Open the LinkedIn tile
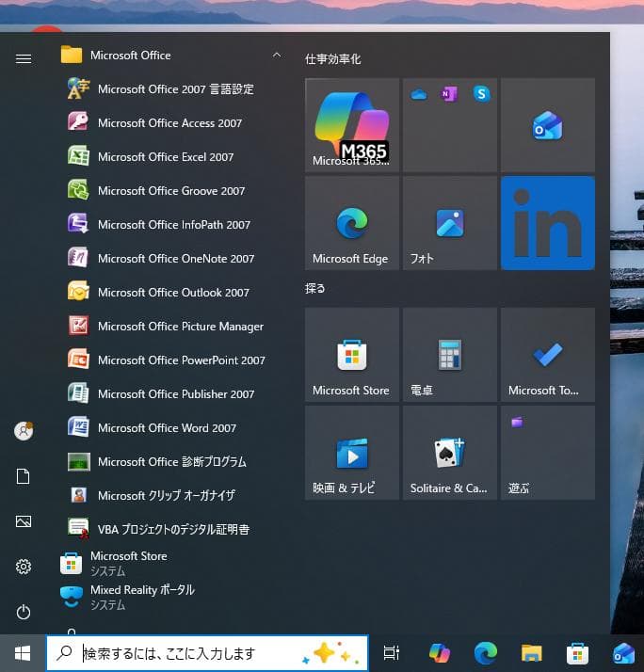This screenshot has height=672, width=644. coord(548,223)
